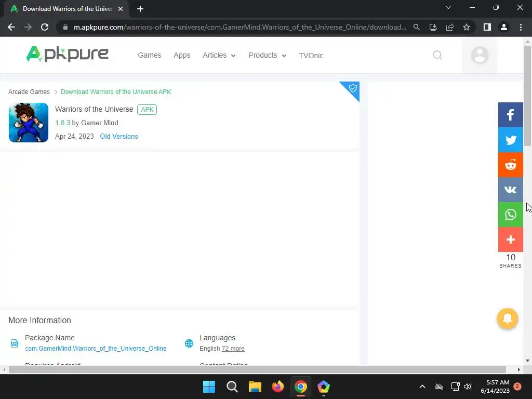Screen dimensions: 532x399
Task: Click the browser back arrow
Action: tap(11, 27)
